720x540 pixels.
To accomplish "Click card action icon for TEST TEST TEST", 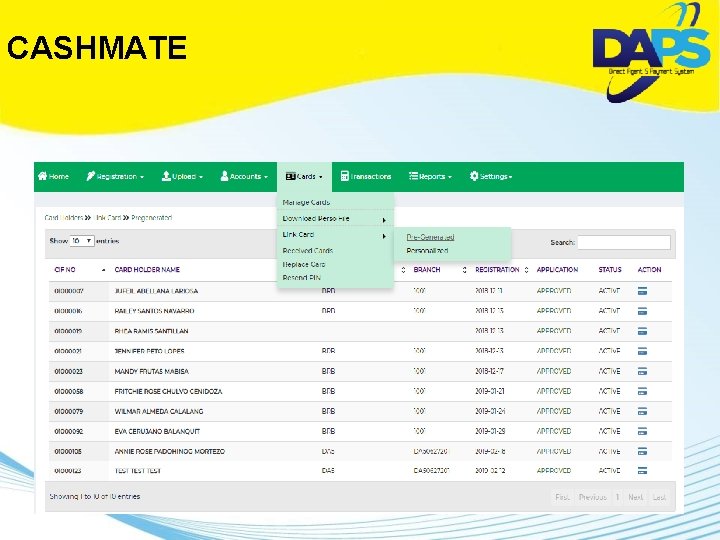I will click(x=642, y=471).
